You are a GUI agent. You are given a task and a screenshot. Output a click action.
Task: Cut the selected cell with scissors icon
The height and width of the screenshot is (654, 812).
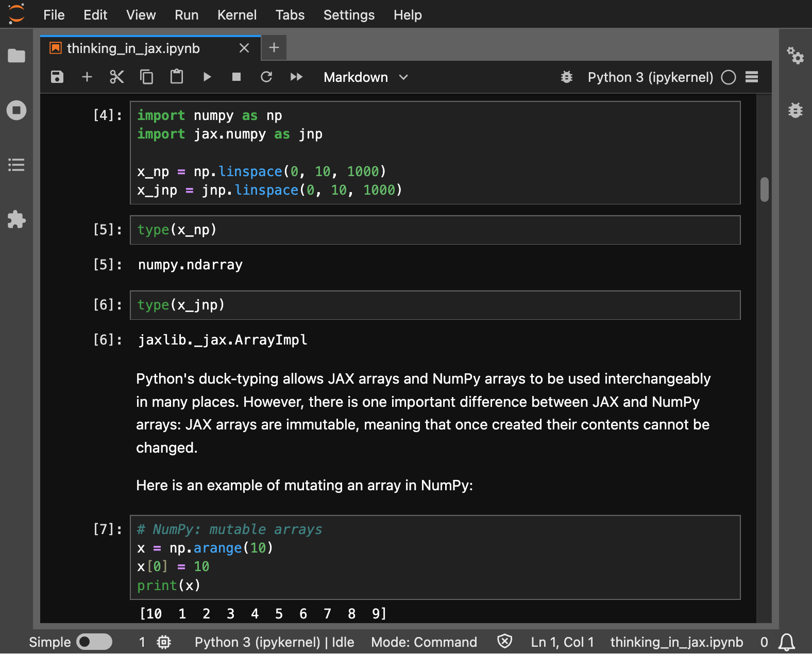pyautogui.click(x=117, y=77)
